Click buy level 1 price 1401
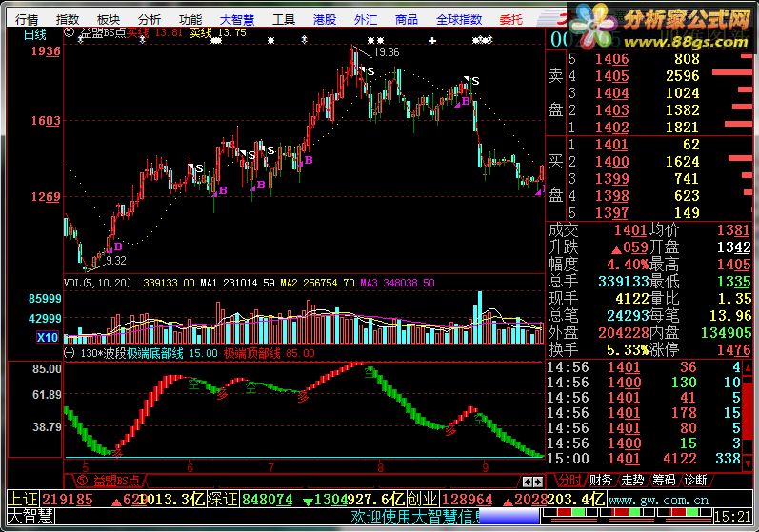The width and height of the screenshot is (759, 532). [611, 145]
